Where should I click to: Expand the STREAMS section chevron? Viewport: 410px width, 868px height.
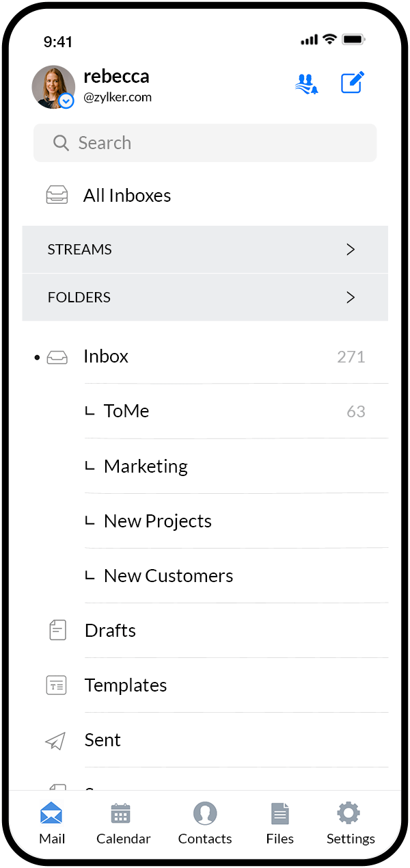click(351, 250)
